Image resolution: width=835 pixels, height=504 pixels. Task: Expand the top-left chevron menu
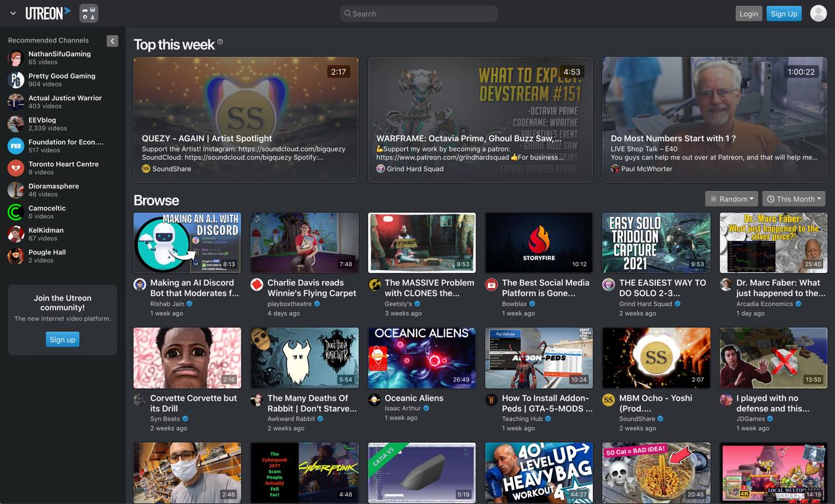coord(13,13)
